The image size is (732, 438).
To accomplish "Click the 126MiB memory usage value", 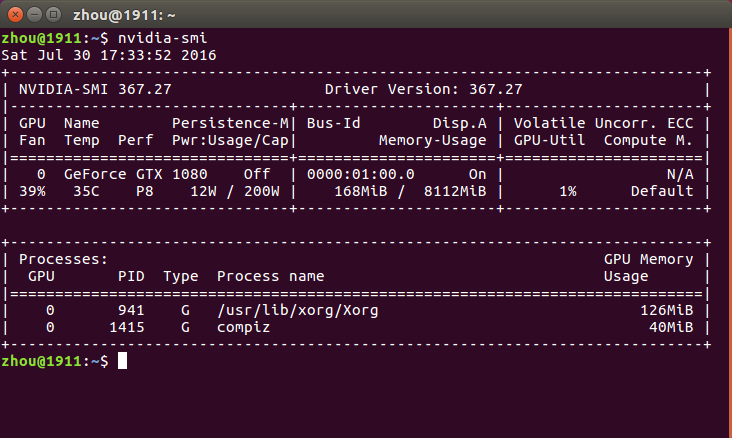I will (667, 310).
